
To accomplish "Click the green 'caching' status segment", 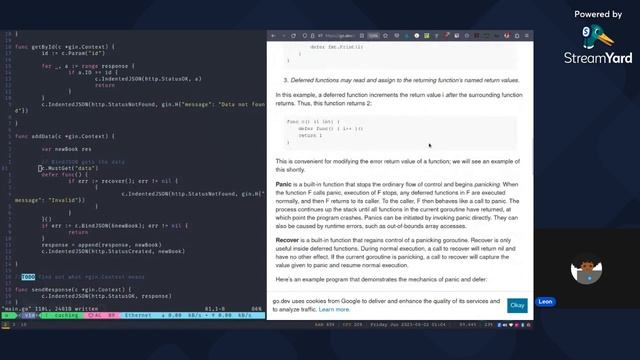I will coord(62,316).
